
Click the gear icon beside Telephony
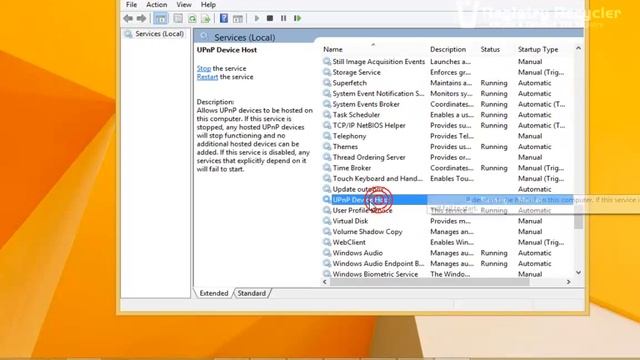coord(327,136)
